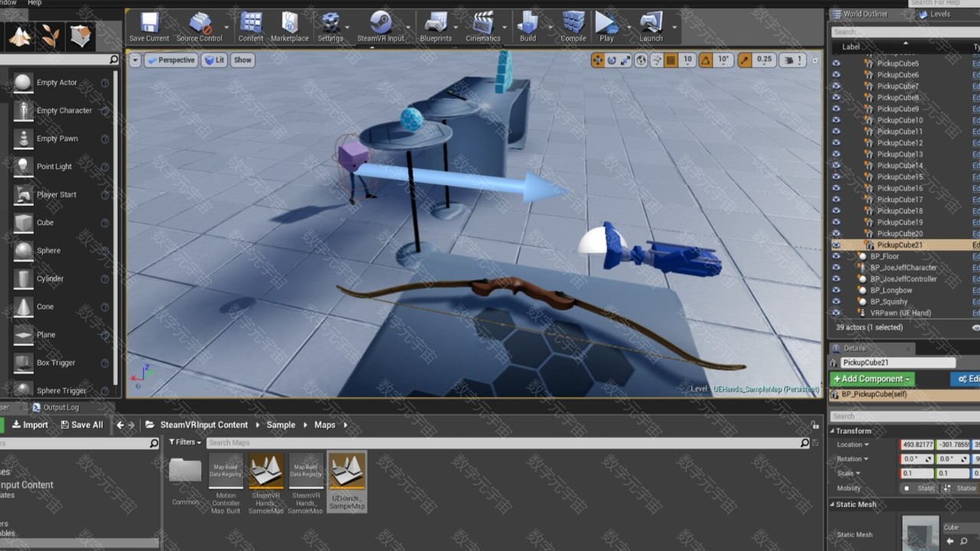Navigate back in the Content Browser history
980x551 pixels.
[120, 425]
